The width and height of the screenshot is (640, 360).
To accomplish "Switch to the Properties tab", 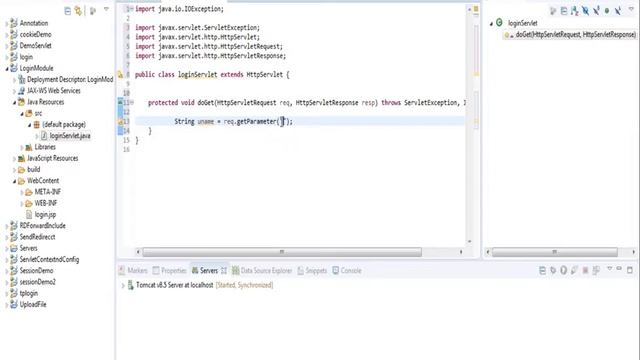I will coord(169,271).
